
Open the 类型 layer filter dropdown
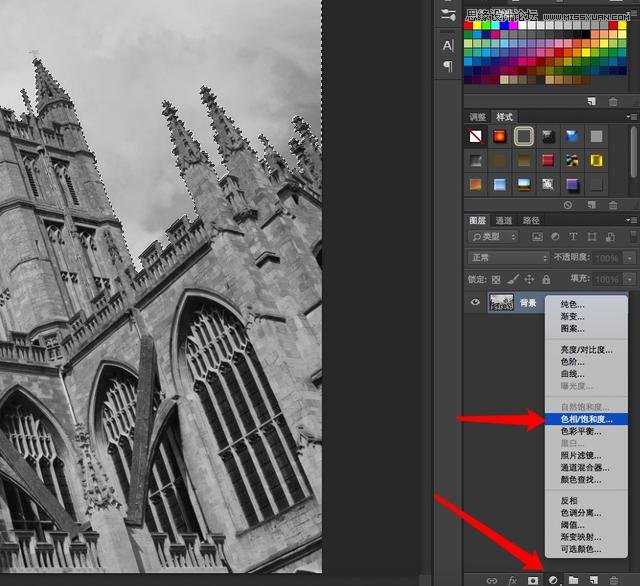click(493, 237)
